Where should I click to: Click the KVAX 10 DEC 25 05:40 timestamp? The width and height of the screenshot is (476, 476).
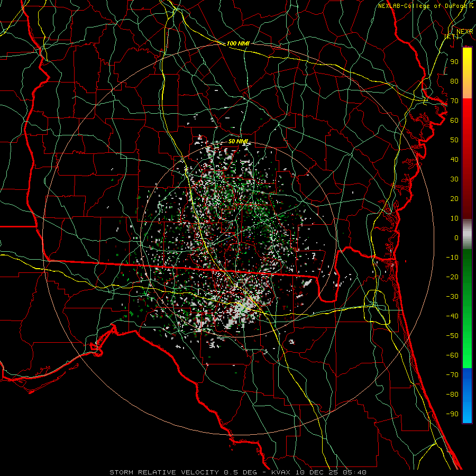[319, 472]
